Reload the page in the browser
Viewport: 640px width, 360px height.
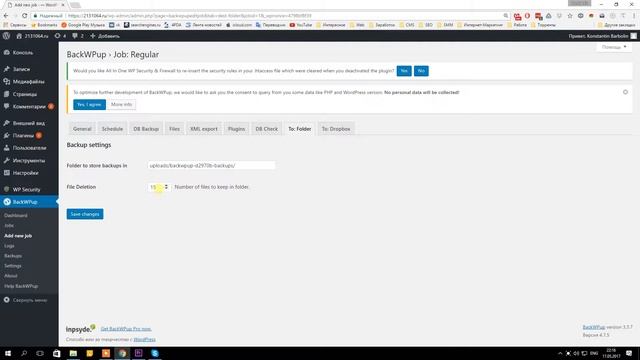pos(24,16)
